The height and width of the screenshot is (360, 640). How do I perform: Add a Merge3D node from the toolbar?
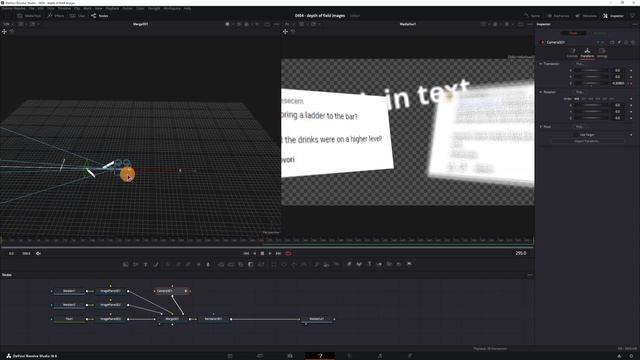click(379, 264)
